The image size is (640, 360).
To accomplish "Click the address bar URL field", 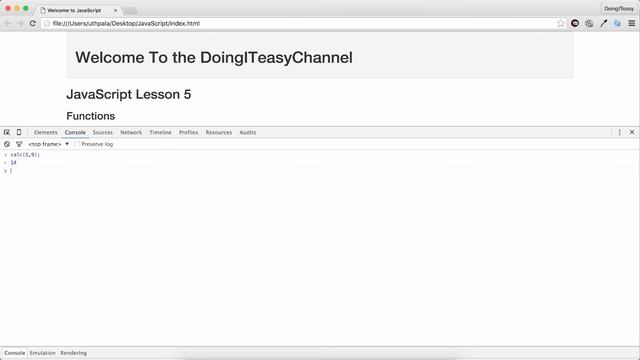I will coord(302,23).
